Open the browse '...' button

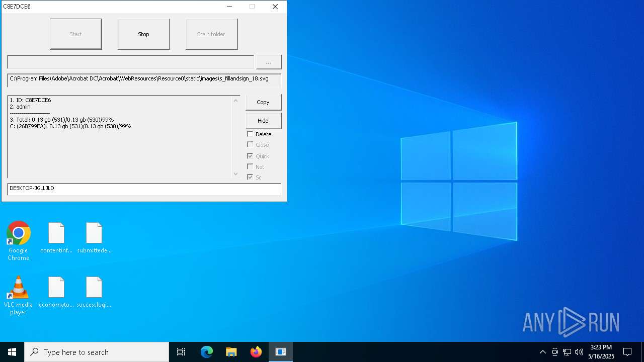coord(268,62)
